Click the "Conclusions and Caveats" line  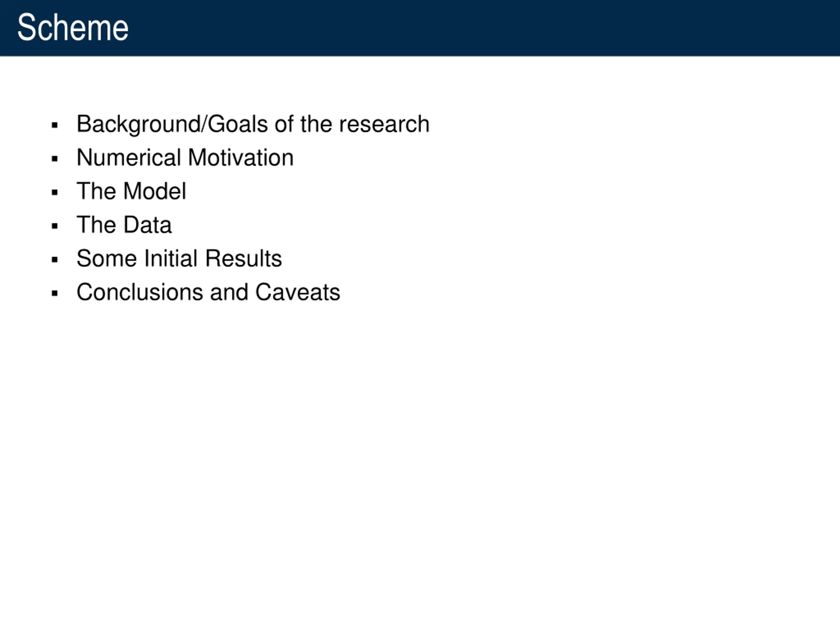tap(208, 292)
